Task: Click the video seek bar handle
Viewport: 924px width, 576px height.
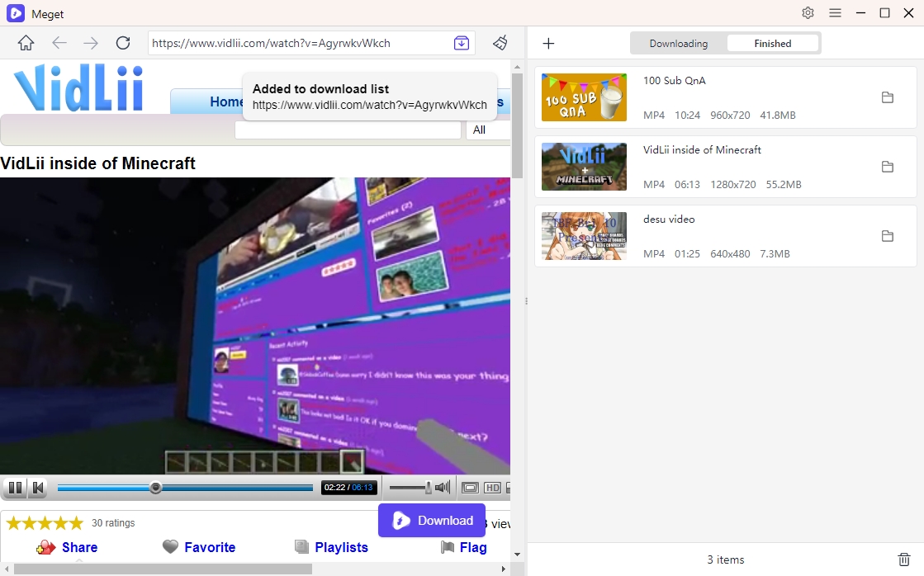Action: [155, 488]
